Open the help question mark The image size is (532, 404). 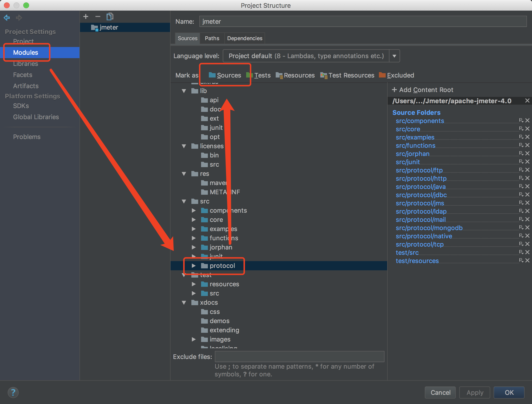13,392
